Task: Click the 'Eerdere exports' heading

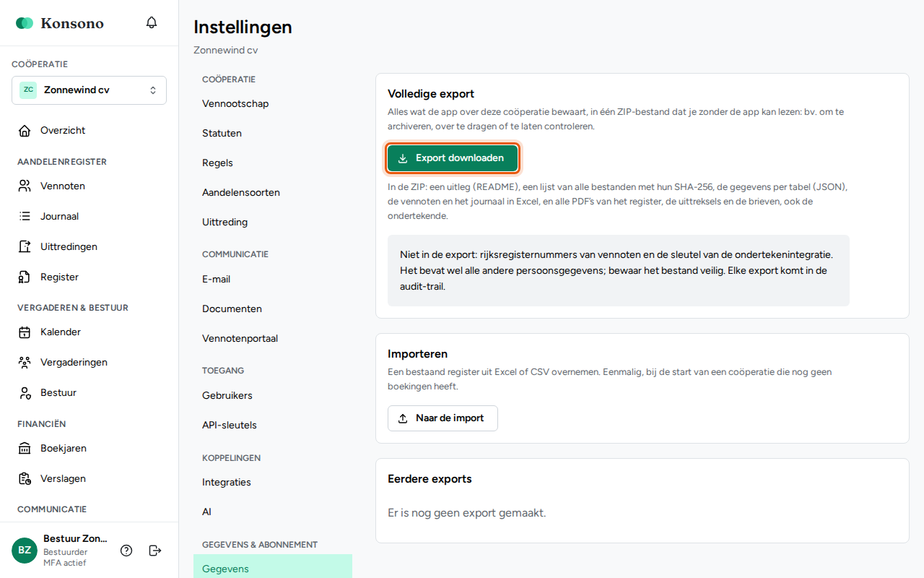Action: (430, 479)
